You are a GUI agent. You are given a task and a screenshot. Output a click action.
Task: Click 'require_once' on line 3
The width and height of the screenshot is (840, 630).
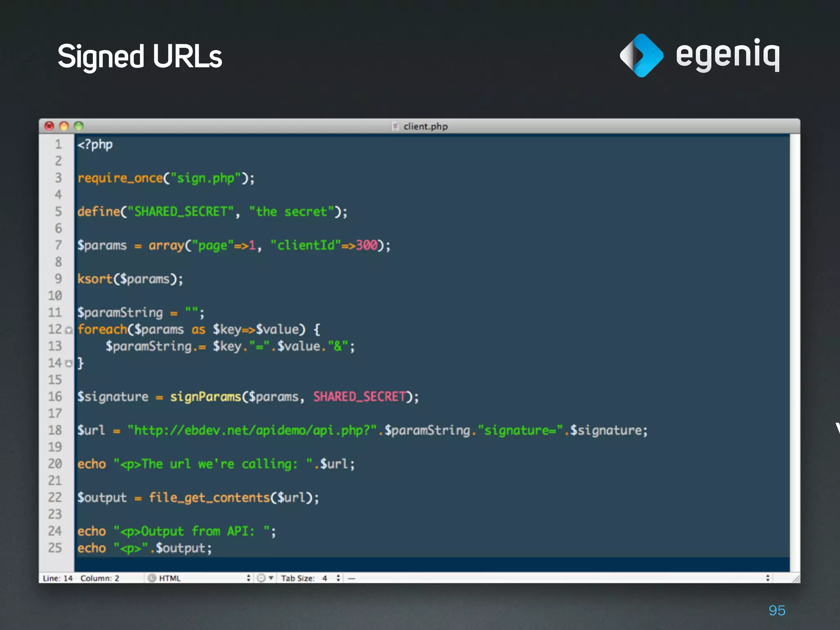tap(120, 178)
